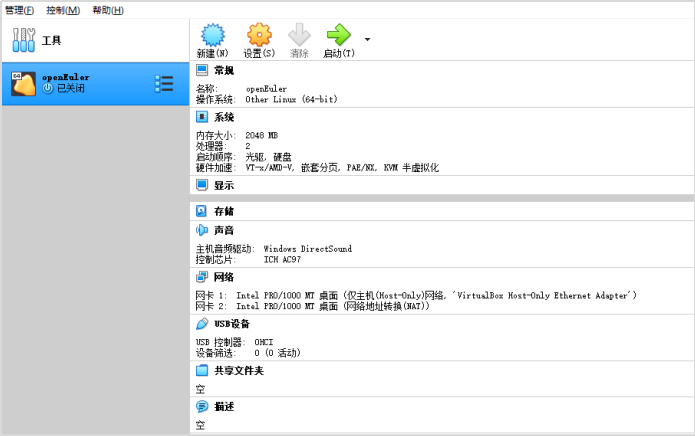Screen dimensions: 695x436
Task: Open the 显示 section title link
Action: 224,186
